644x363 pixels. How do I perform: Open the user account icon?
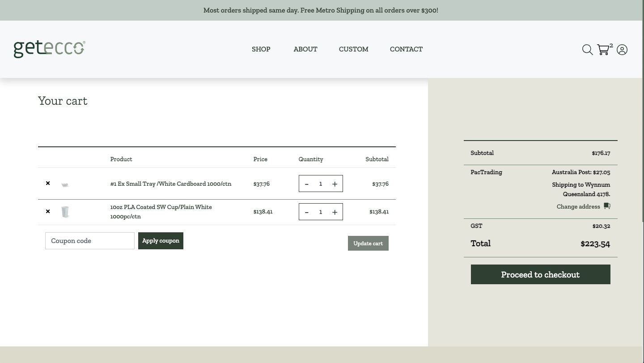tap(622, 50)
